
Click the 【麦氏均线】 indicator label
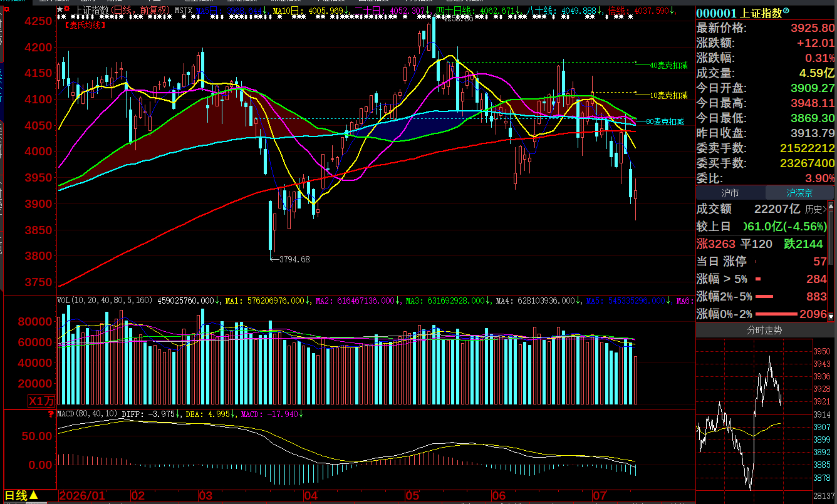85,25
